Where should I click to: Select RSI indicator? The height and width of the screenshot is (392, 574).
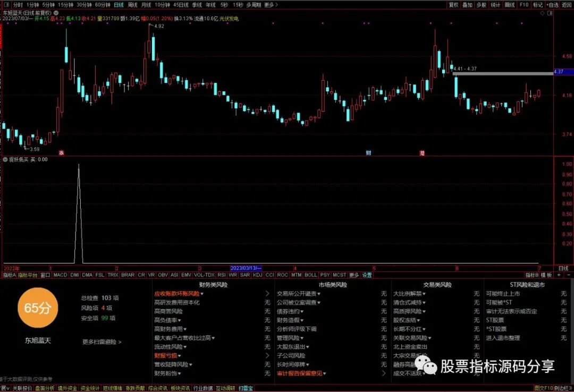coord(222,275)
